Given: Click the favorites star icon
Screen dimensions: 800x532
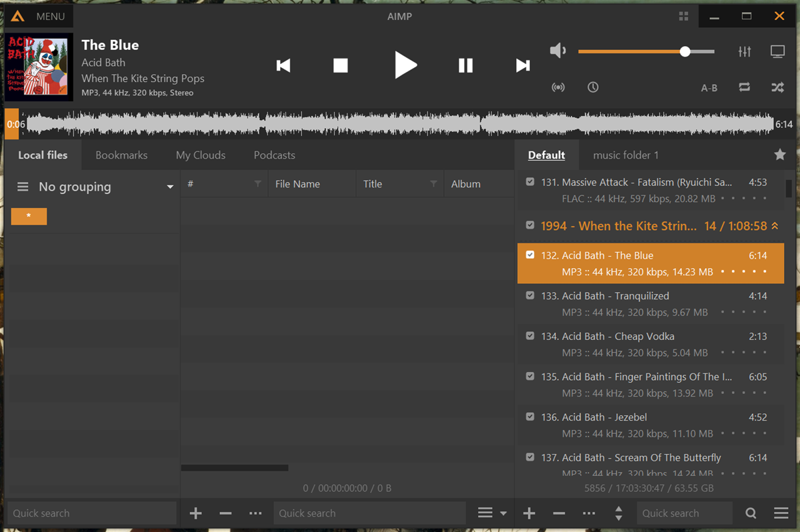Looking at the screenshot, I should coord(780,155).
